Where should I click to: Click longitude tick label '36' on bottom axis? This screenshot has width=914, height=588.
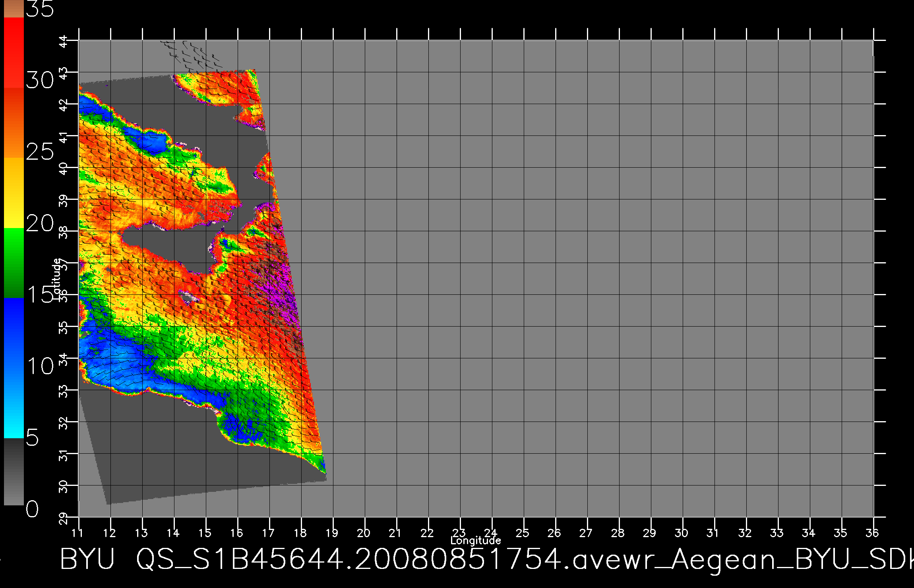(x=873, y=532)
